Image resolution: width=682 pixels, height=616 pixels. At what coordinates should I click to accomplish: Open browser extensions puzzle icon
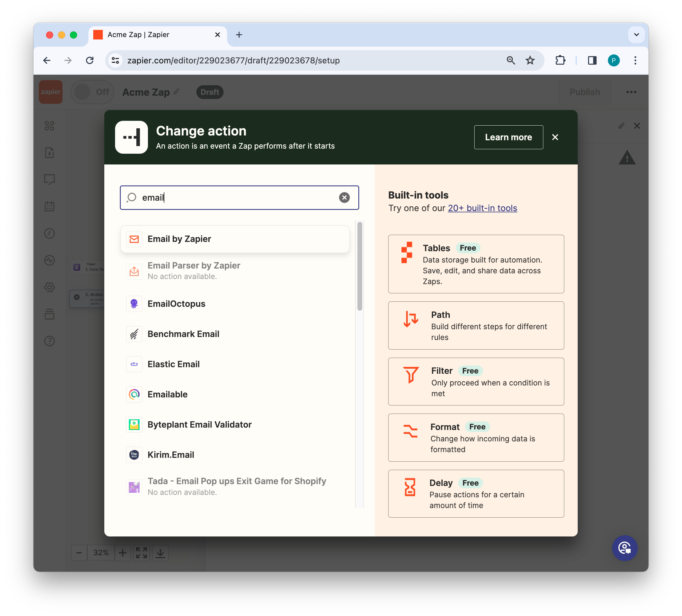click(560, 61)
